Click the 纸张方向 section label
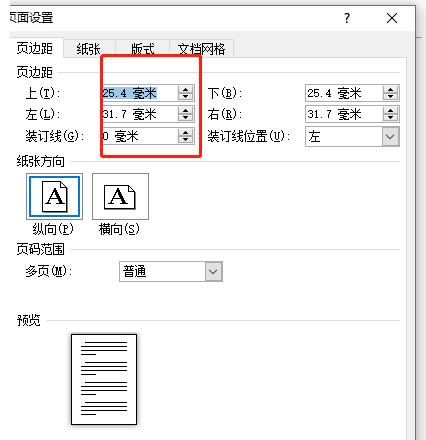This screenshot has width=426, height=440. pos(41,162)
